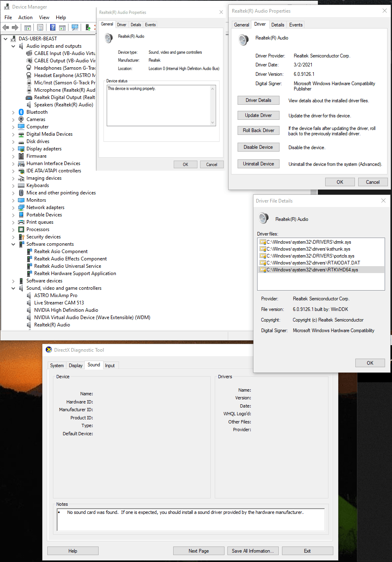392x562 pixels.
Task: Click the Print queues category icon
Action: (x=21, y=222)
